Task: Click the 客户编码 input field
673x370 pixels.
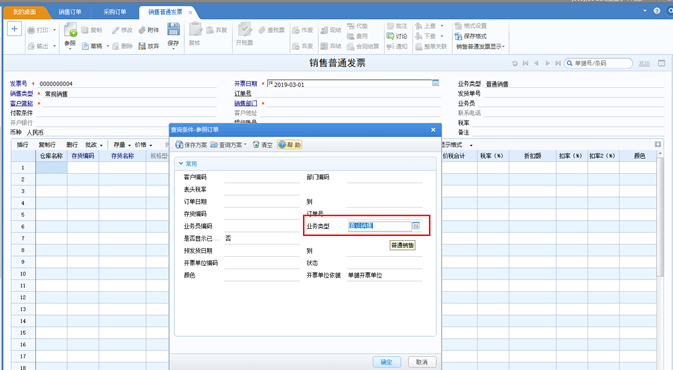Action: [262, 177]
